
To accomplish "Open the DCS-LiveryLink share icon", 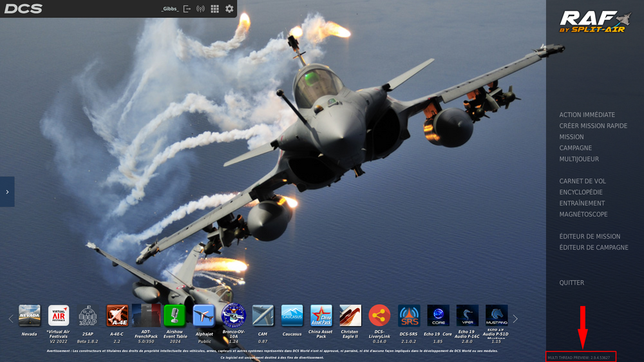I will [x=379, y=316].
